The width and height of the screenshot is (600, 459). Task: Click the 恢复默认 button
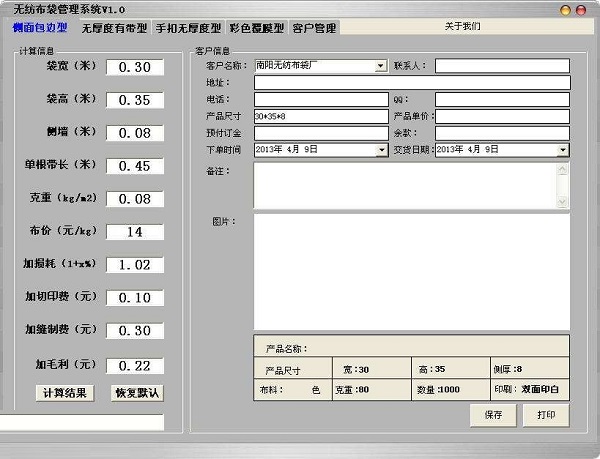pyautogui.click(x=137, y=393)
